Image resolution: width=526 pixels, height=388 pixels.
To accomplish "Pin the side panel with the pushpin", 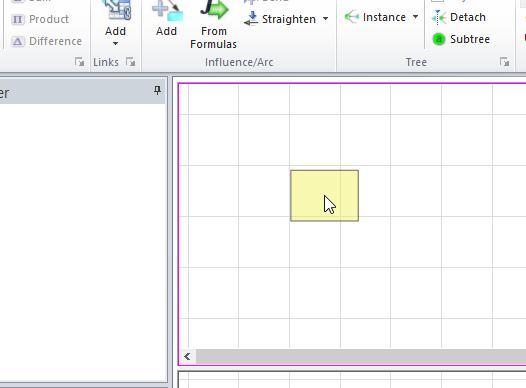I will (157, 90).
